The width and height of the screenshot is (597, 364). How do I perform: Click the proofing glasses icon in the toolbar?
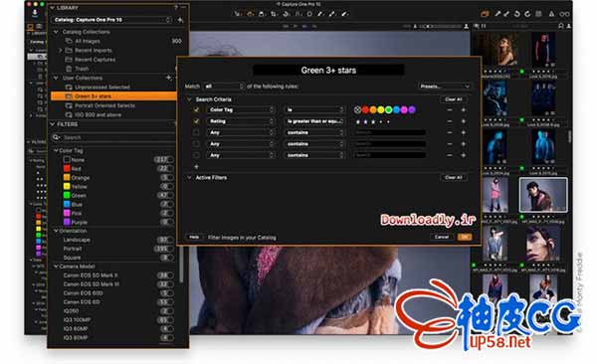[x=564, y=14]
